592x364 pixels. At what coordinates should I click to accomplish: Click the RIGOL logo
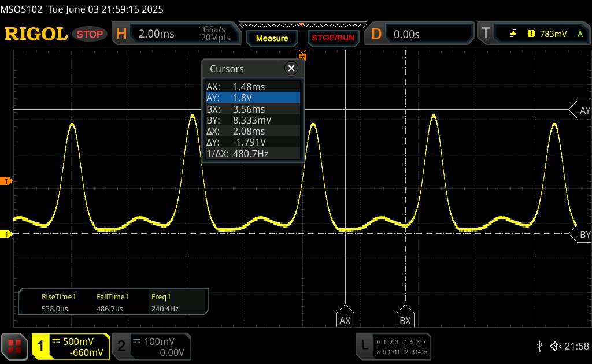(x=36, y=34)
